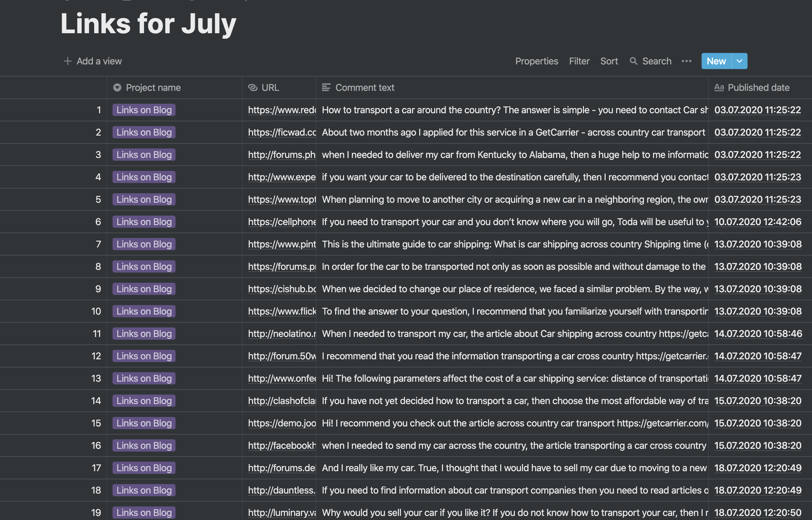Image resolution: width=812 pixels, height=520 pixels.
Task: Expand the New button dropdown arrow
Action: point(739,61)
